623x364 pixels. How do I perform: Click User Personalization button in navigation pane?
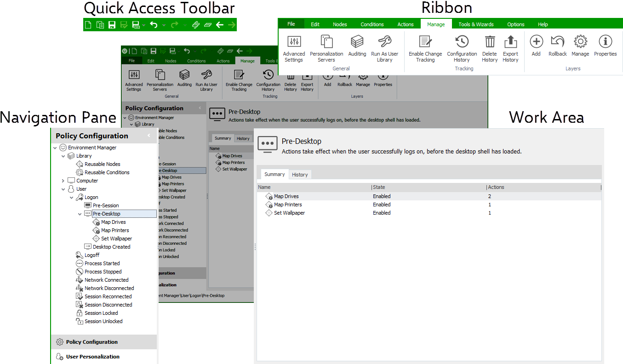point(92,357)
